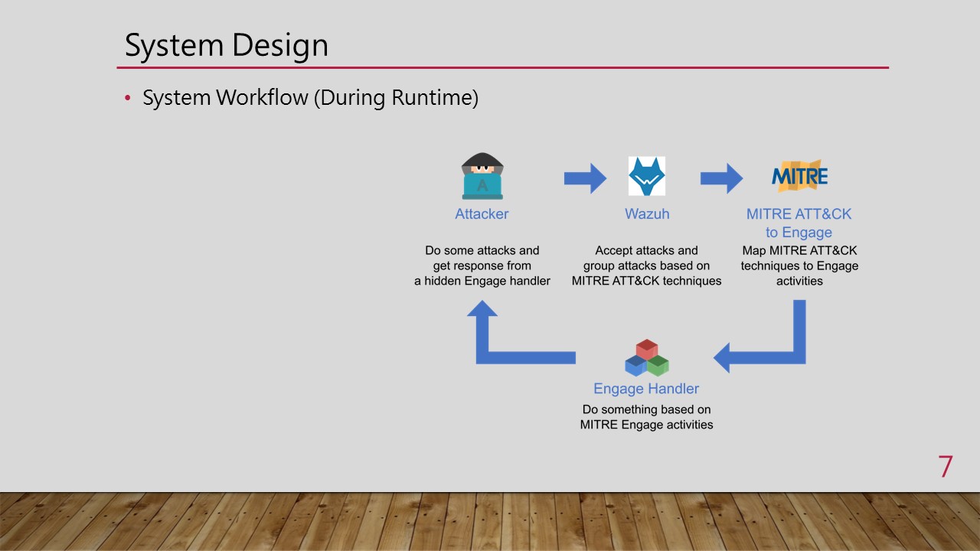This screenshot has width=980, height=551.
Task: Click the 'Engage Handler' label
Action: [646, 389]
